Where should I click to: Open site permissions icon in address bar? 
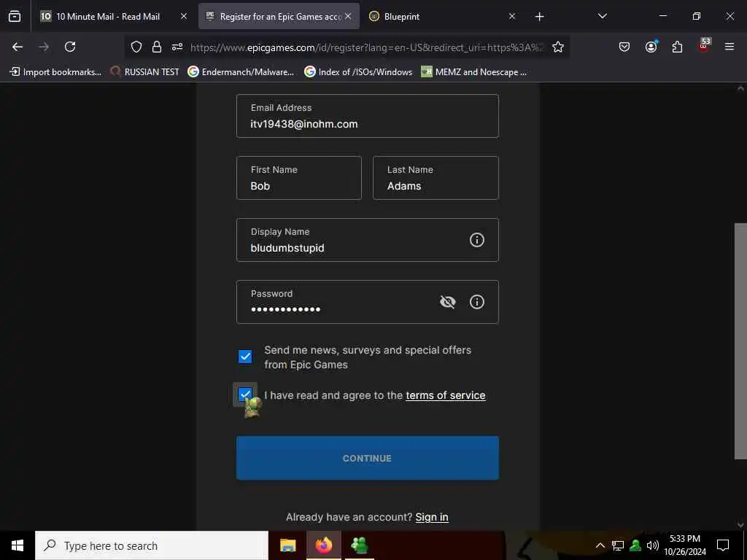177,47
